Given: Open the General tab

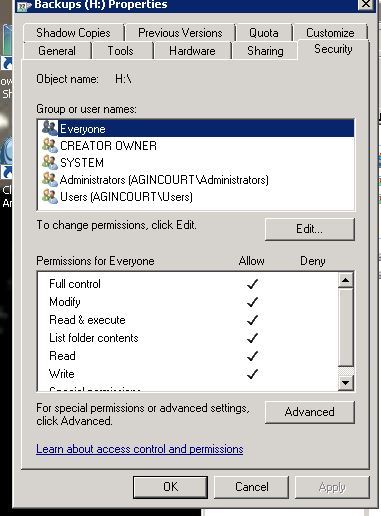Looking at the screenshot, I should click(x=57, y=51).
